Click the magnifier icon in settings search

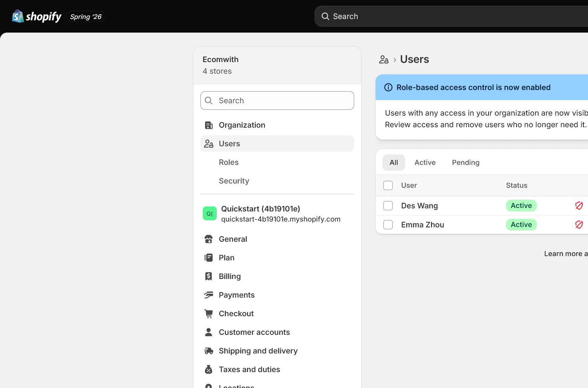[x=209, y=100]
